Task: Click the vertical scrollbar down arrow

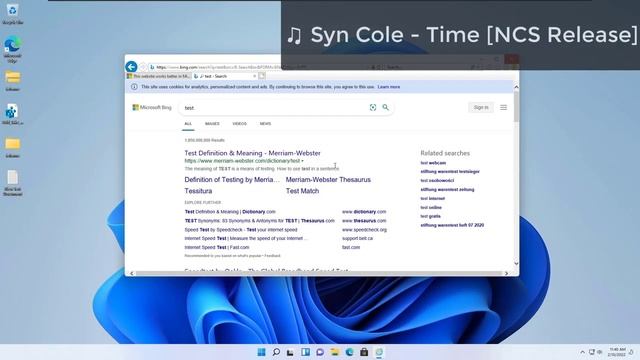Action: tap(516, 264)
